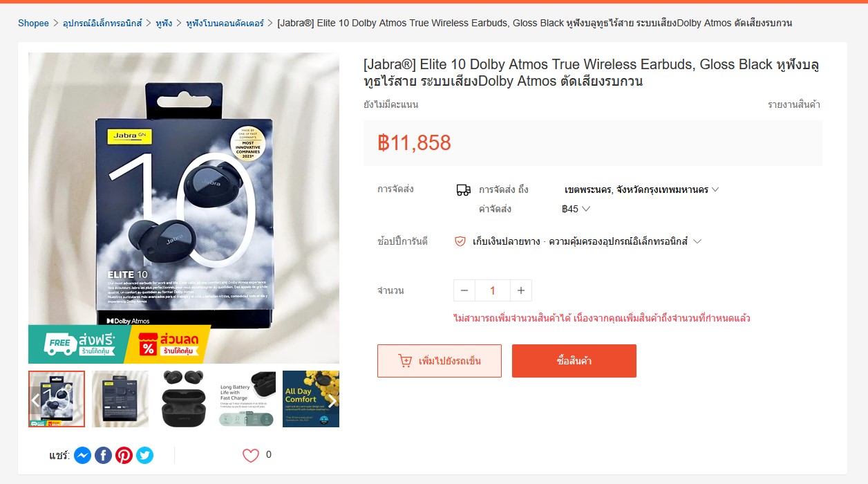
Task: Add to cart with เพิ่มไปยังรถเข็น button
Action: (440, 361)
